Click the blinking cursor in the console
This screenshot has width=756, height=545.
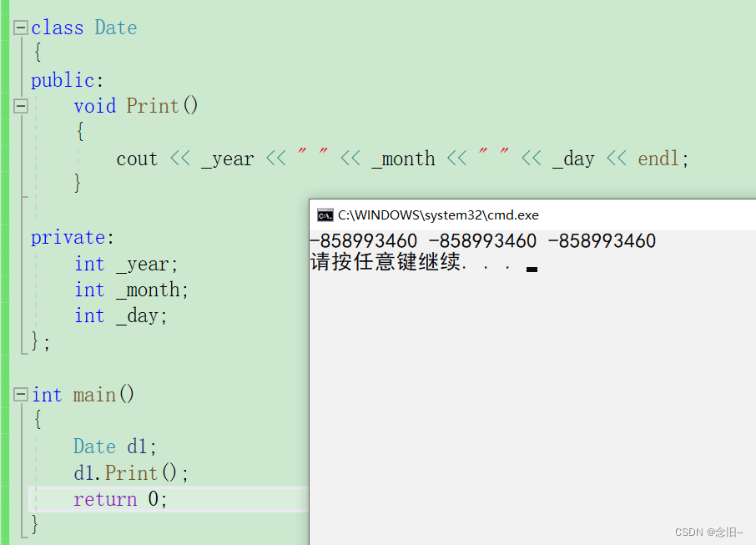point(532,270)
